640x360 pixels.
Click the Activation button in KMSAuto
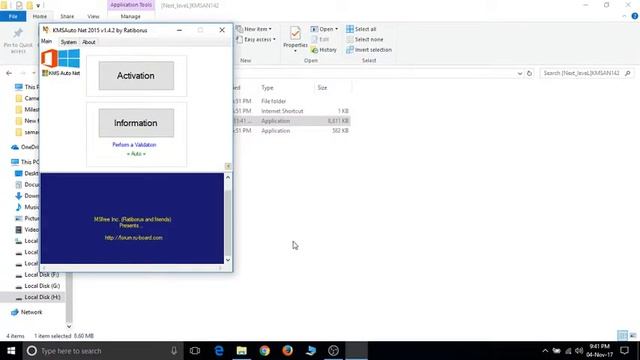136,76
